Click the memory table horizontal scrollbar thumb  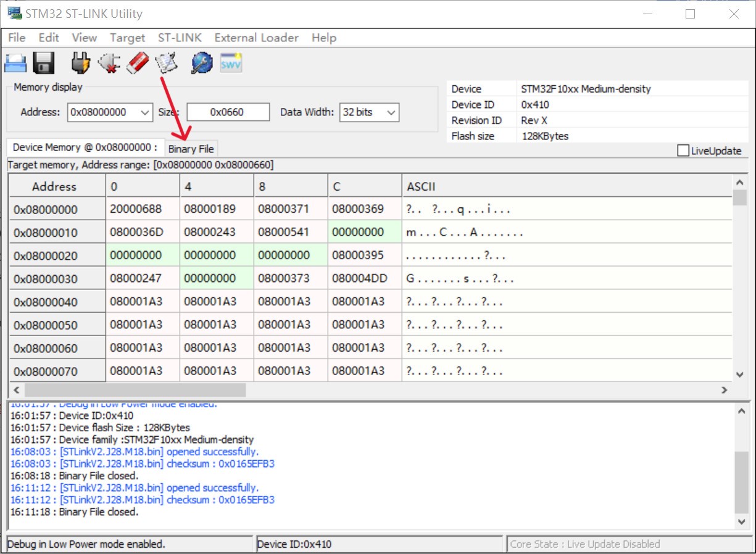coord(135,390)
